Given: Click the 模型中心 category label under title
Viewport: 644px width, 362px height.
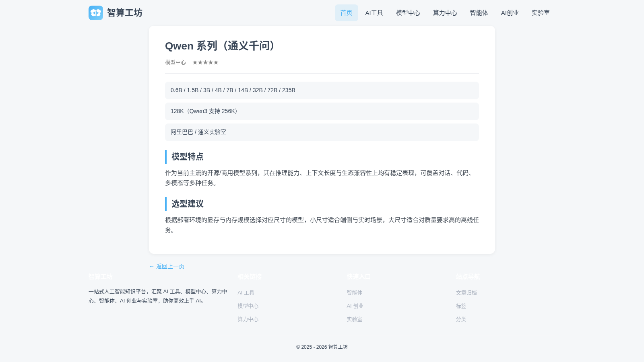Looking at the screenshot, I should pos(175,62).
